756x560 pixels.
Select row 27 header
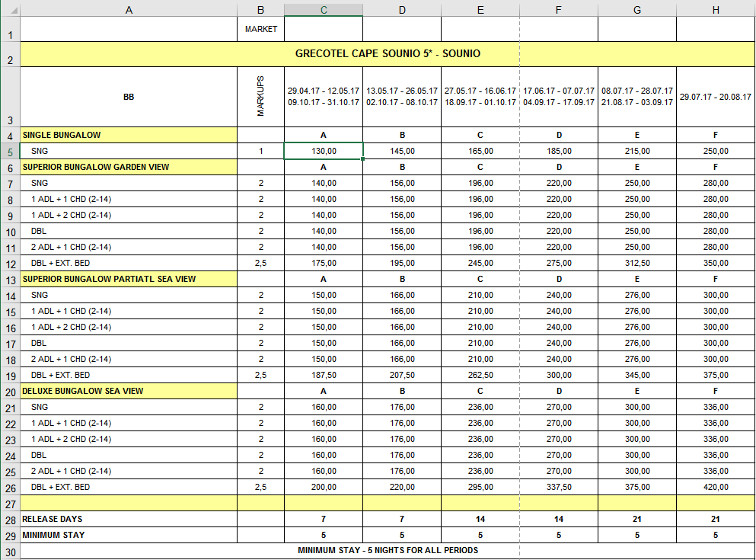[x=10, y=503]
